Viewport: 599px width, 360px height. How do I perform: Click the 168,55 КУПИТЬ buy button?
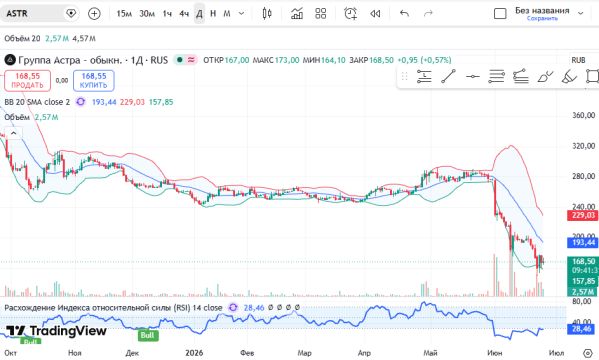tap(94, 81)
